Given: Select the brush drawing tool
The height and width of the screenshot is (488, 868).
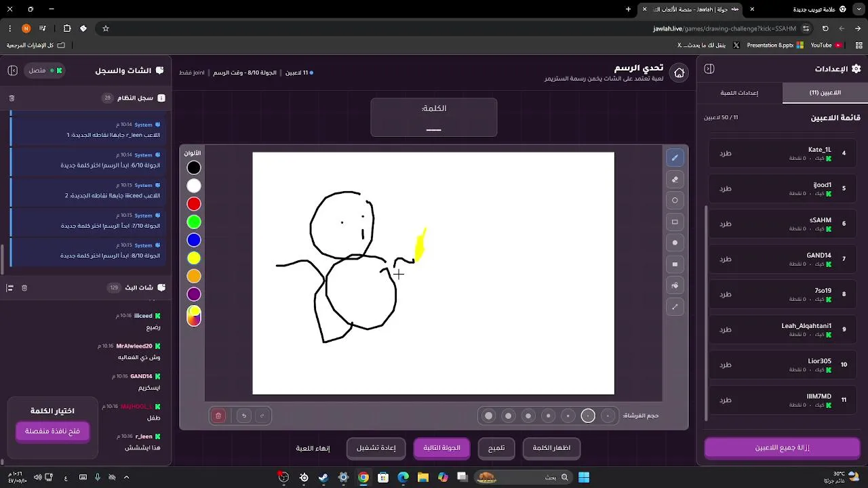Looking at the screenshot, I should tap(675, 158).
